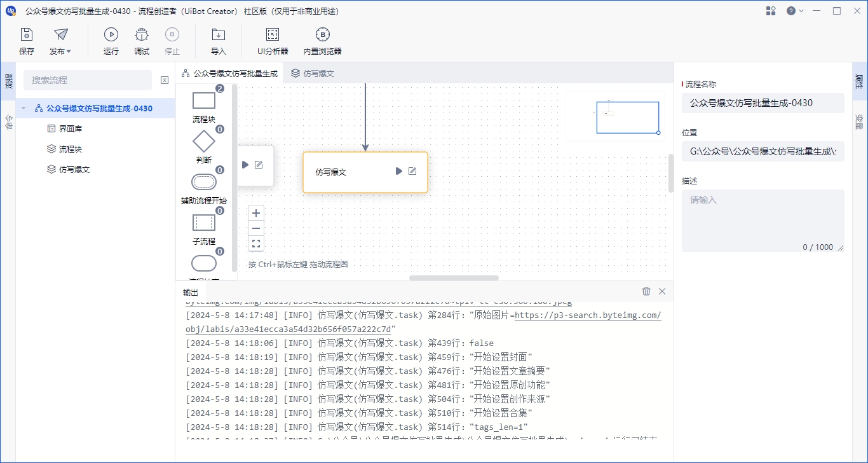Click the search flow (搜索流程) field
Viewport: 868px width, 463px height.
coord(88,80)
